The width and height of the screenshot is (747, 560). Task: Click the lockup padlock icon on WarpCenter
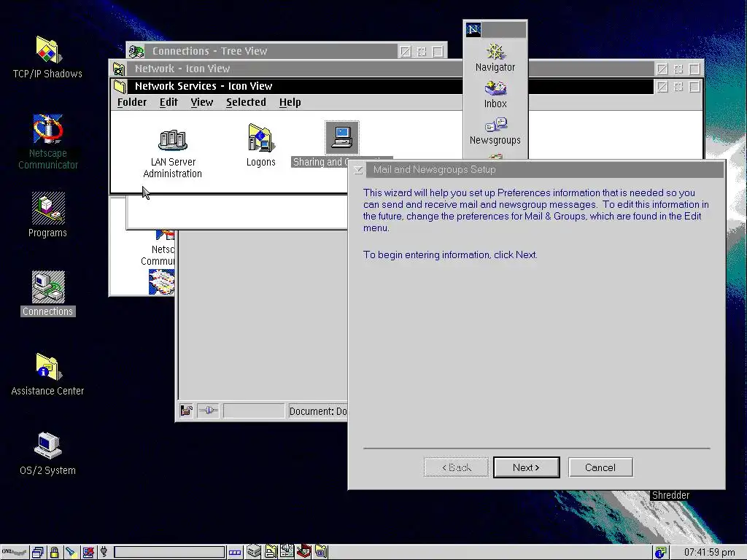click(x=54, y=553)
